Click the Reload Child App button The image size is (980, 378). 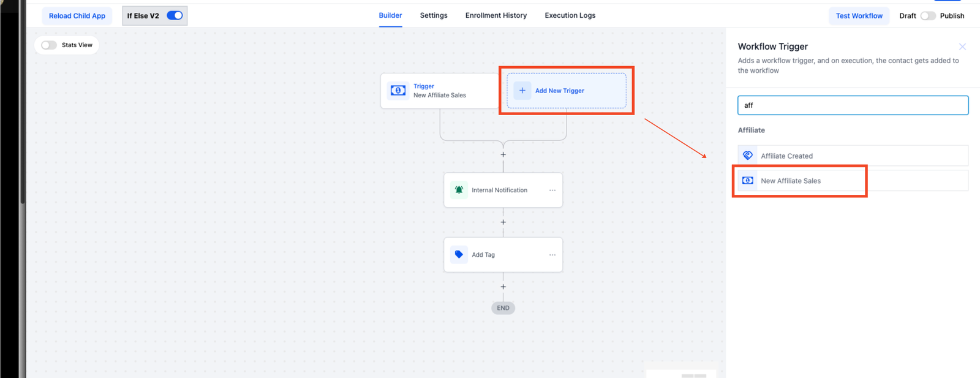pos(77,16)
